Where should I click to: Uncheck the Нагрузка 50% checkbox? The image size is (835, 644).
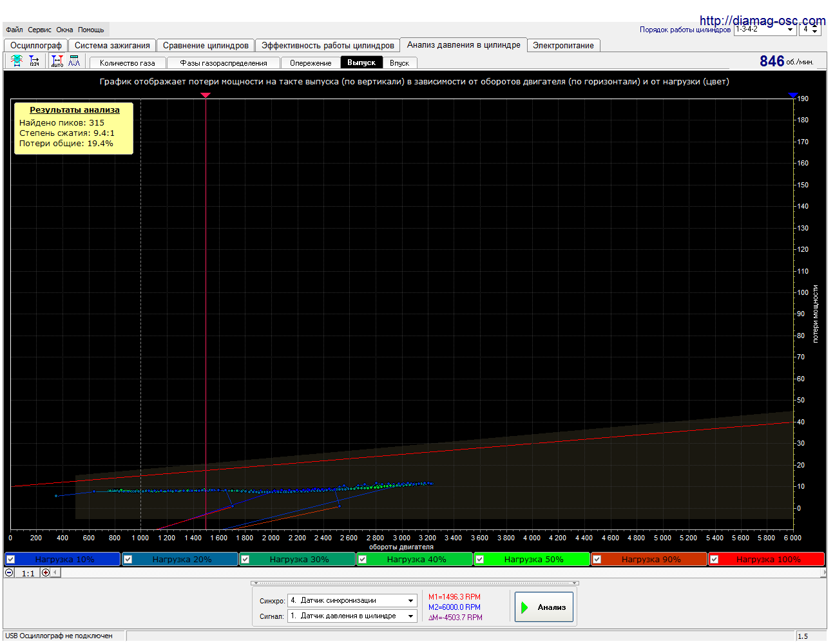480,559
